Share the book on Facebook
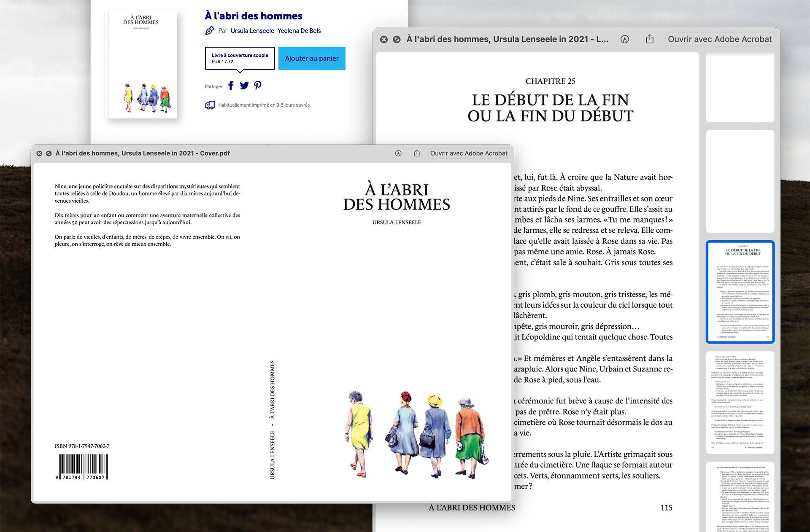 point(231,86)
